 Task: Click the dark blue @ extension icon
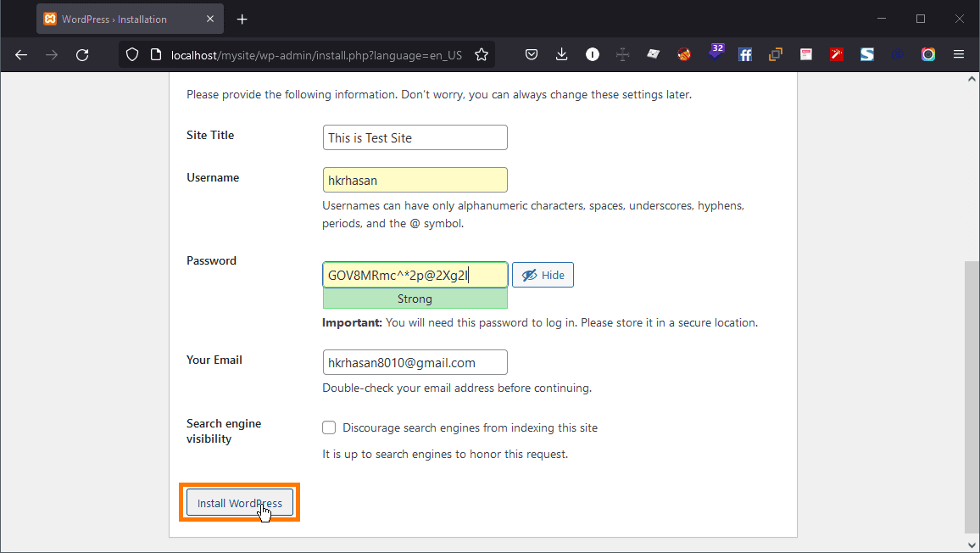pos(898,55)
